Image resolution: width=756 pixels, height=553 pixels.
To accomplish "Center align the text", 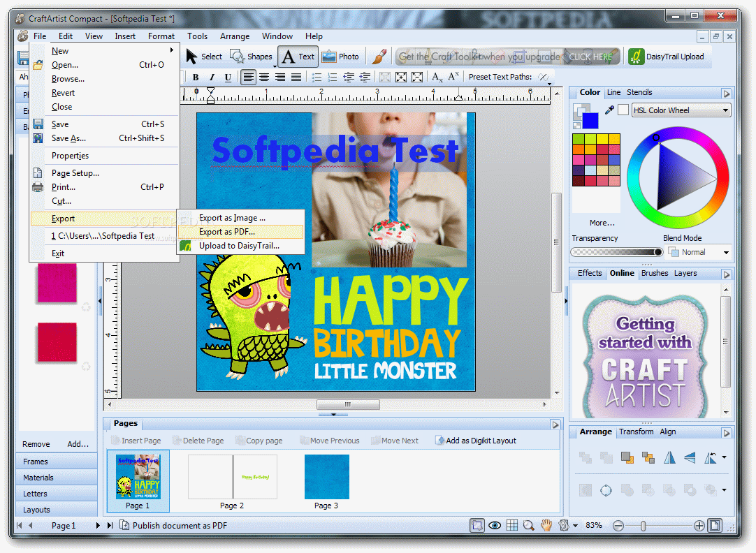I will coord(264,77).
